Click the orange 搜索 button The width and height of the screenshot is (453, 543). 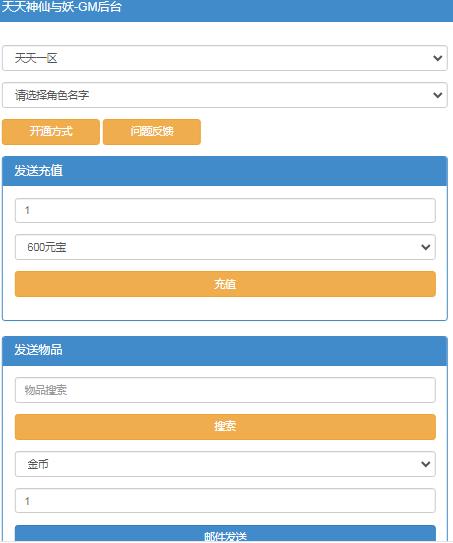225,427
